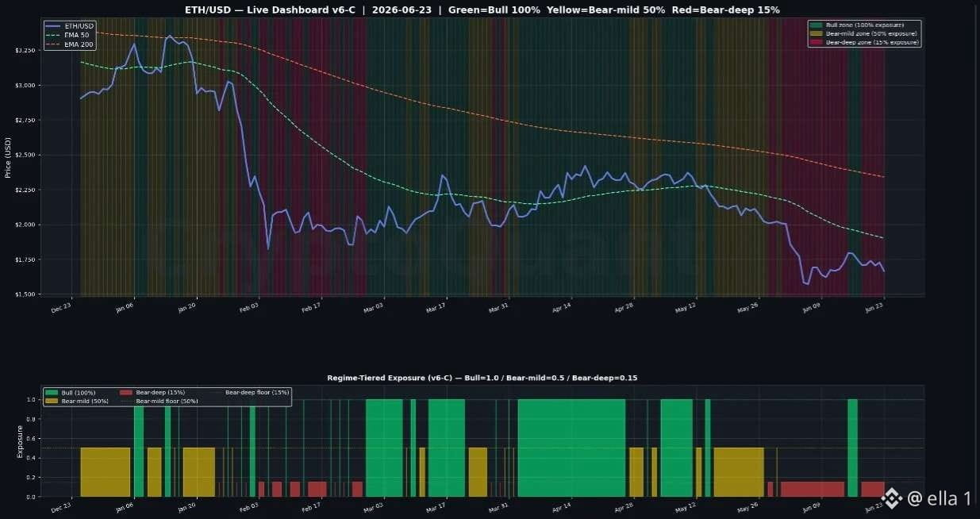Click the Bear-deep (15%) legend entry in exposure chart
This screenshot has width=980, height=519.
click(x=152, y=393)
